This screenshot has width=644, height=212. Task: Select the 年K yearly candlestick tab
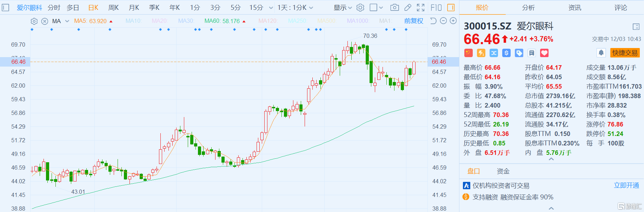point(175,7)
